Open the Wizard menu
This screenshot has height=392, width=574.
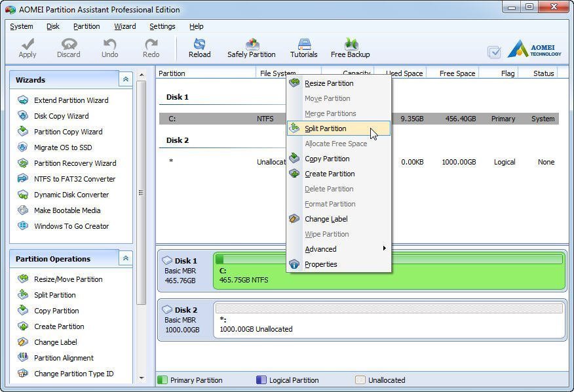125,26
